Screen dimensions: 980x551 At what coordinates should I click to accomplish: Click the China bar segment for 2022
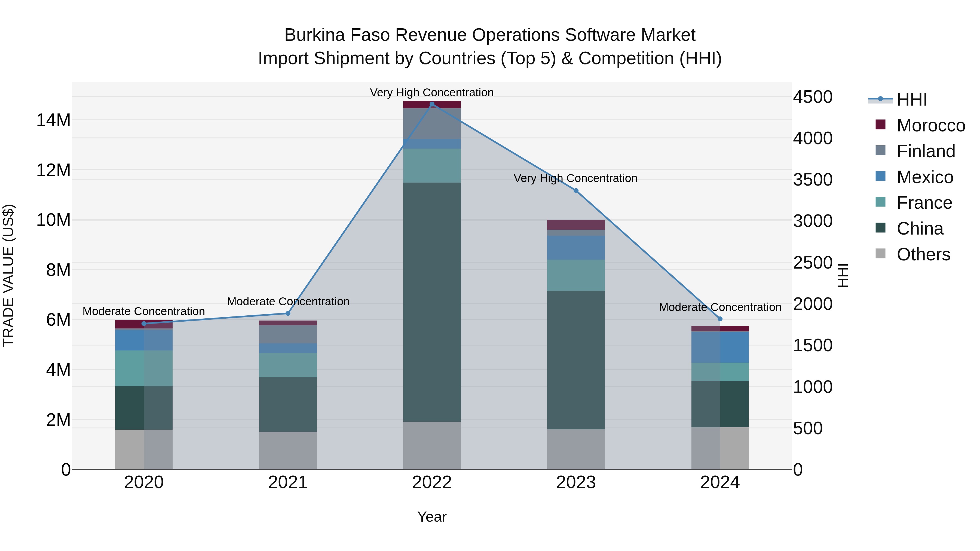[x=432, y=302]
